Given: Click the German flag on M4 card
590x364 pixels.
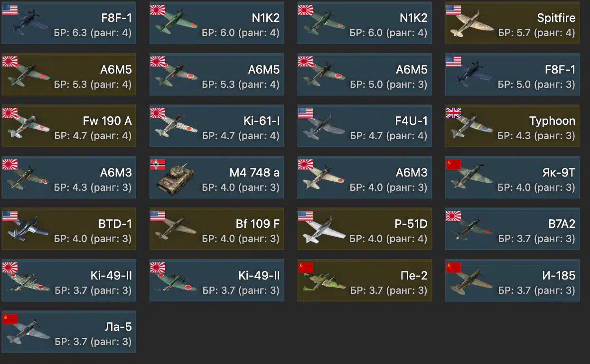Looking at the screenshot, I should (x=158, y=165).
